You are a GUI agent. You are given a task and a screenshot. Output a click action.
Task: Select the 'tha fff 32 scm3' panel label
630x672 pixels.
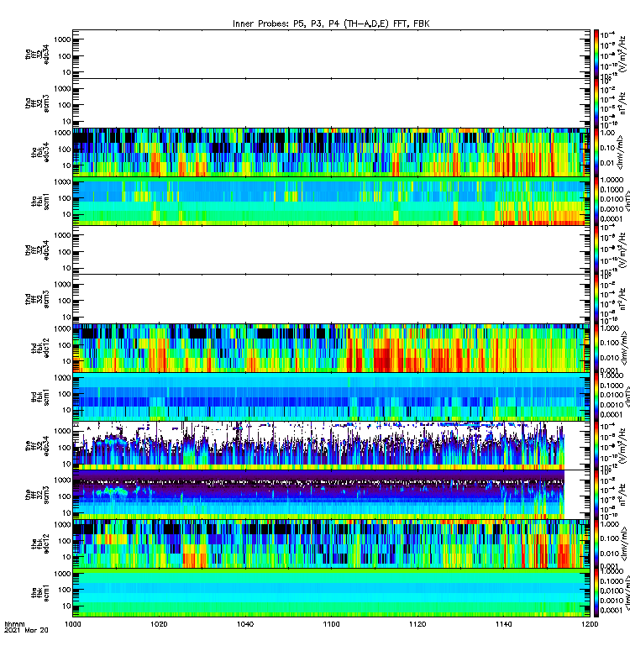[37, 103]
